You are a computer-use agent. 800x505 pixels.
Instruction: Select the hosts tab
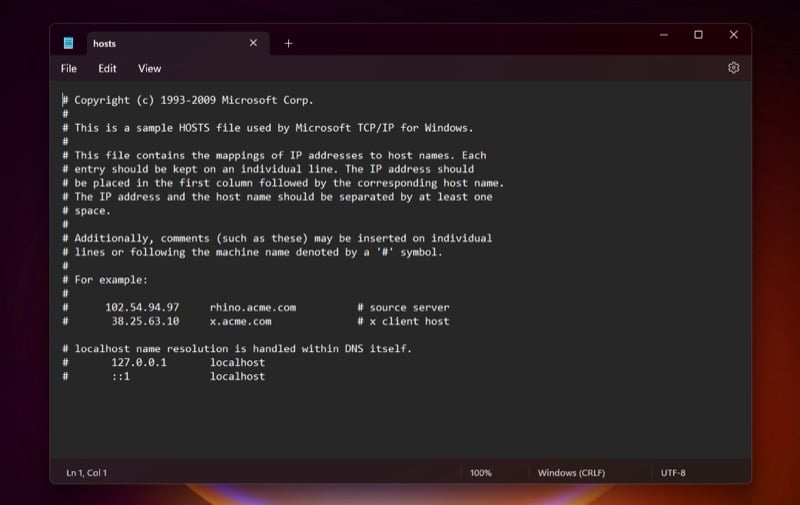point(178,43)
